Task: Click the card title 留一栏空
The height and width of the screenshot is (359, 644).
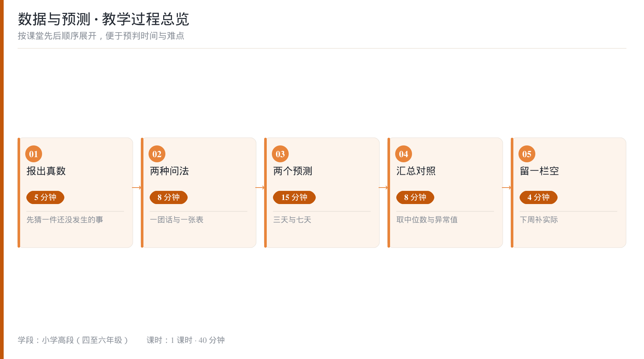Action: coord(539,171)
